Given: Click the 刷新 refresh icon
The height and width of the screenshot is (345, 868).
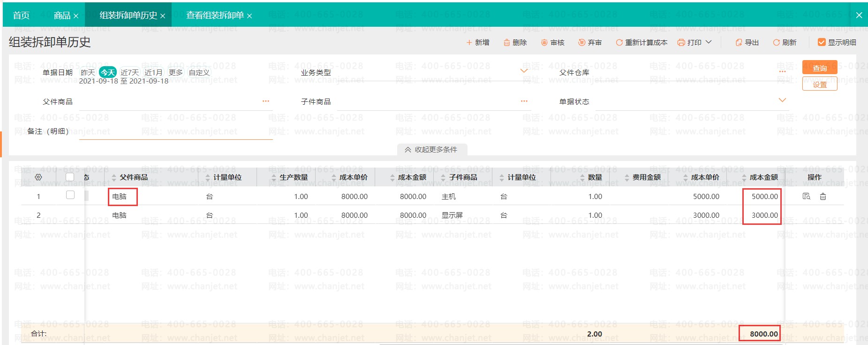Looking at the screenshot, I should pos(776,43).
